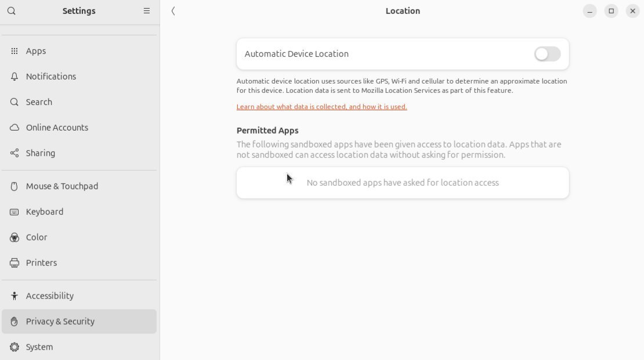Select Mouse & Touchpad in sidebar
The height and width of the screenshot is (360, 644).
pos(62,186)
